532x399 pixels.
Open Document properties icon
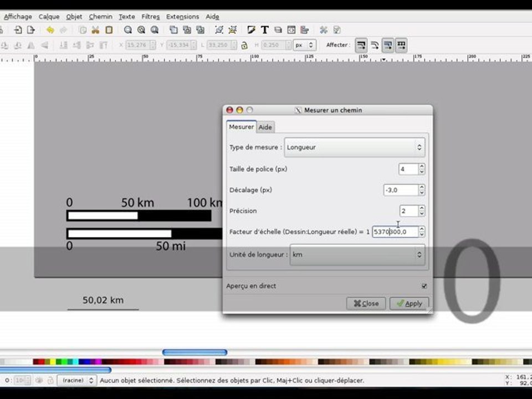(337, 30)
